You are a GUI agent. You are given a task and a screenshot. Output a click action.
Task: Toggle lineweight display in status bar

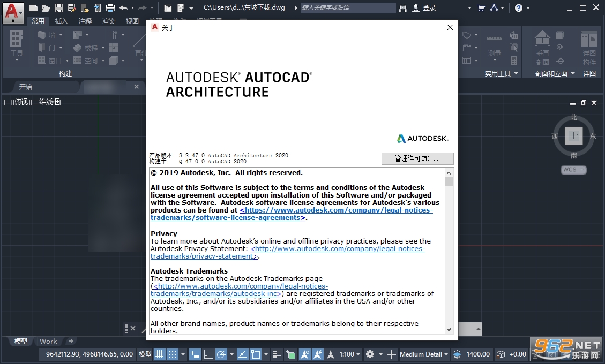pos(277,354)
